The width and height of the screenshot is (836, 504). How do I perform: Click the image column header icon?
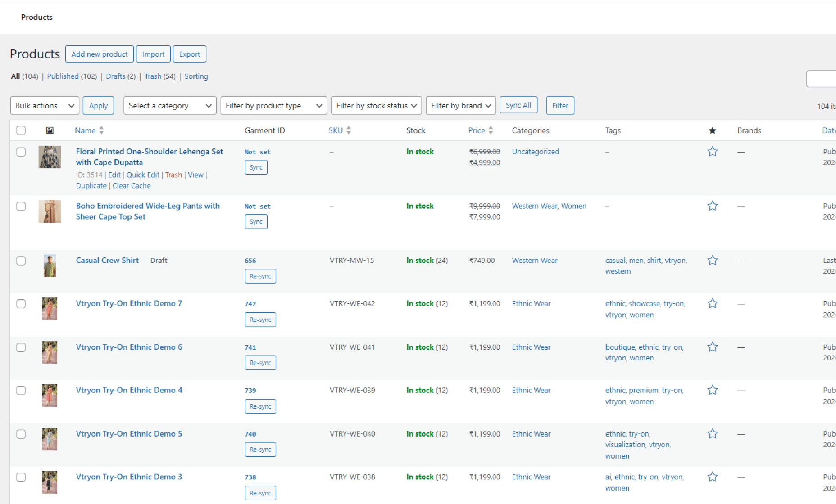tap(50, 130)
